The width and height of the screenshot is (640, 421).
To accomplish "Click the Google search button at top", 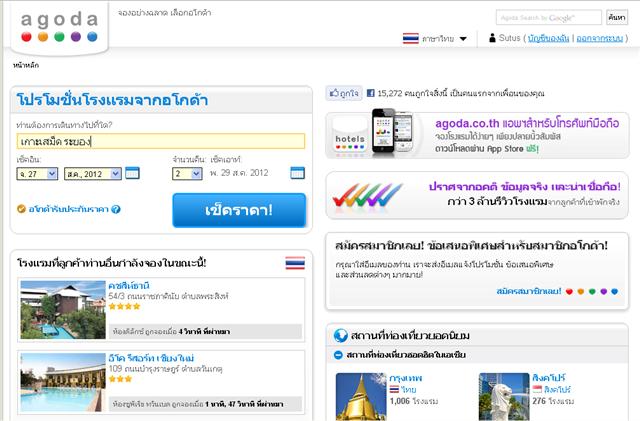I will point(617,18).
